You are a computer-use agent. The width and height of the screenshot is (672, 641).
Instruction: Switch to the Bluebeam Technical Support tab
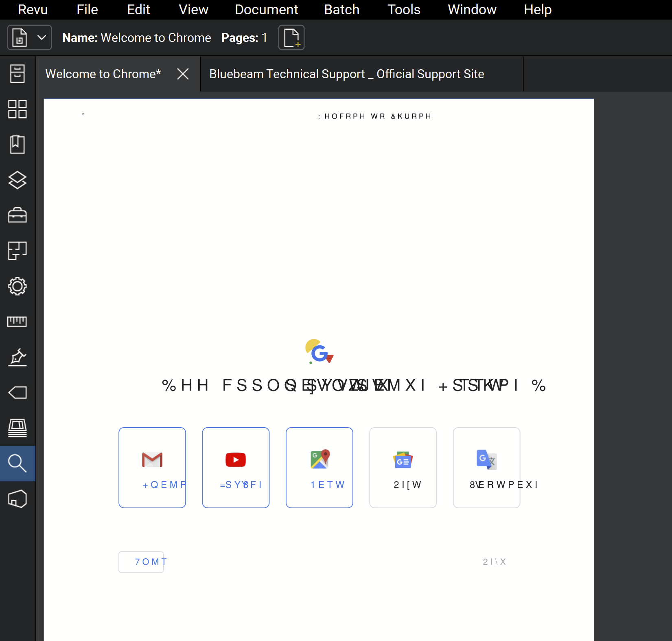coord(346,74)
